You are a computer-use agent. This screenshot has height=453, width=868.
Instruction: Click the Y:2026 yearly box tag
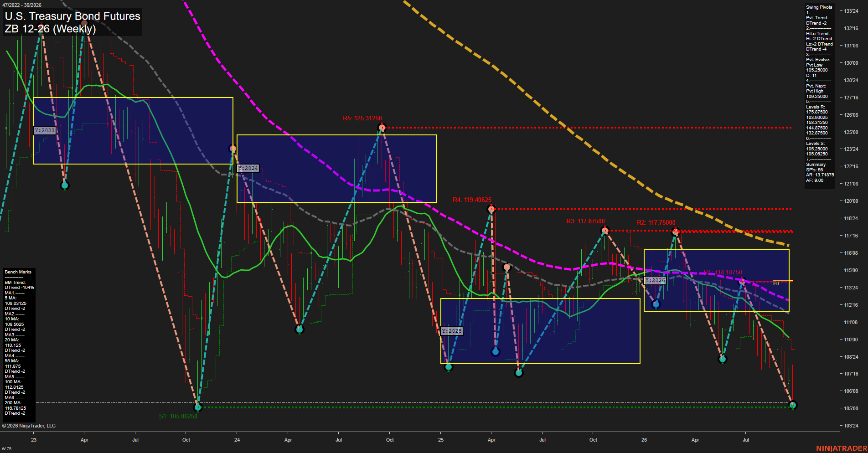click(656, 280)
